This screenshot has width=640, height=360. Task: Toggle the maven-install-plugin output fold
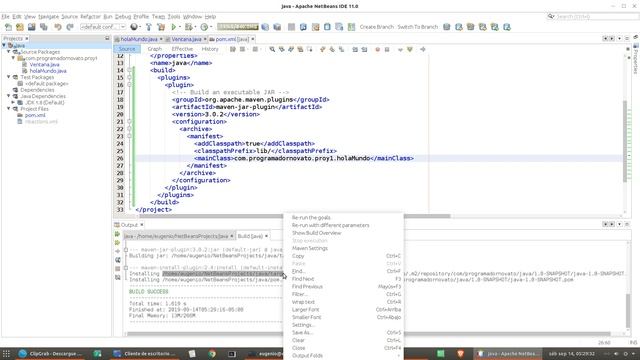point(126,268)
